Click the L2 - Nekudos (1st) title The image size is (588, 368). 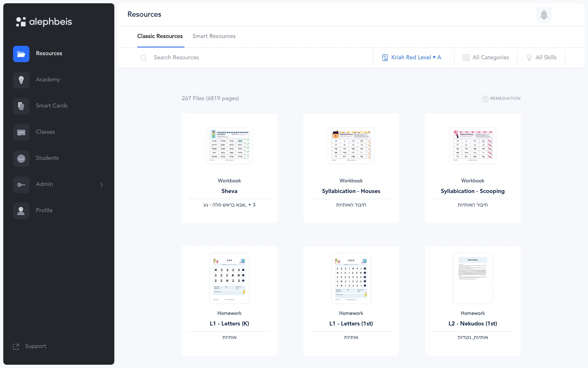coord(473,324)
